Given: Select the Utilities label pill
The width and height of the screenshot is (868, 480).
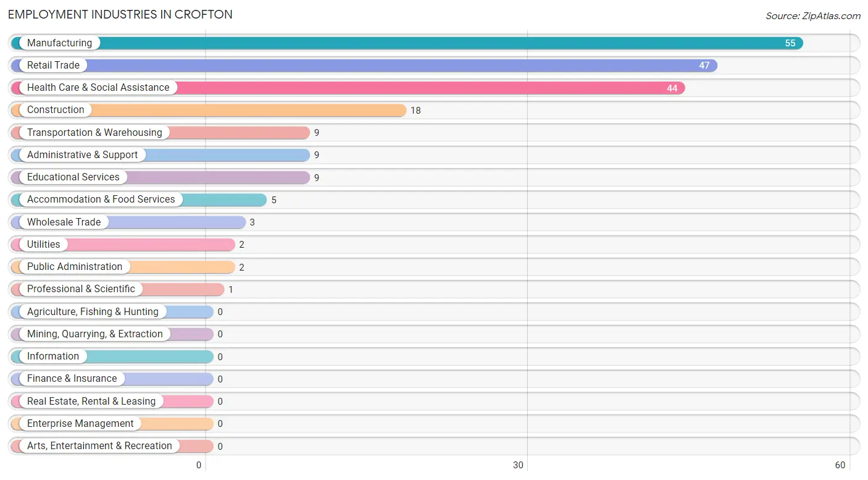Looking at the screenshot, I should coord(44,244).
